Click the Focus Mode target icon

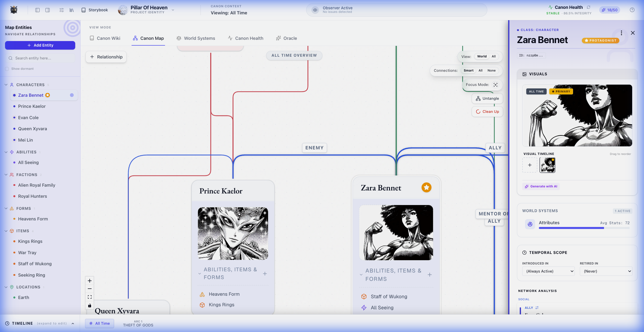click(x=495, y=85)
